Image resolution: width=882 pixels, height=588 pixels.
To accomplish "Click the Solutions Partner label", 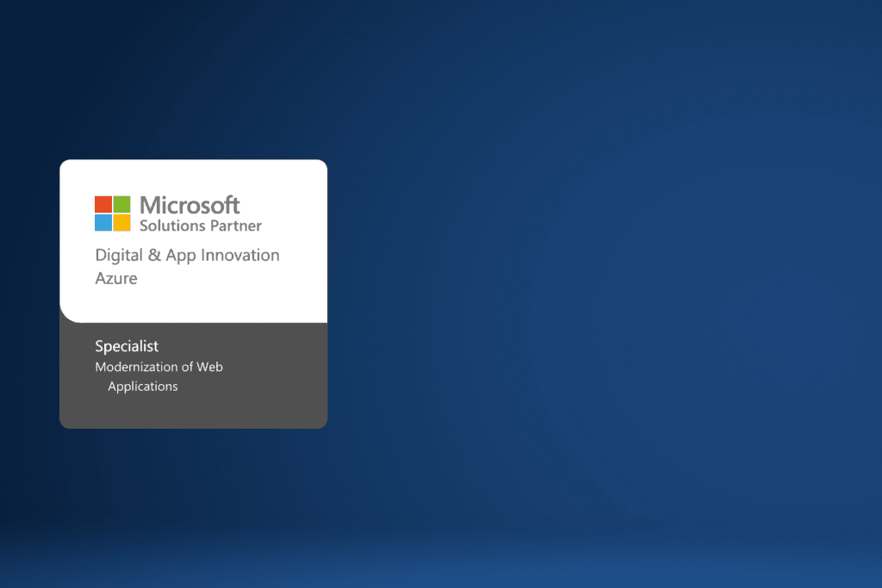I will click(200, 226).
